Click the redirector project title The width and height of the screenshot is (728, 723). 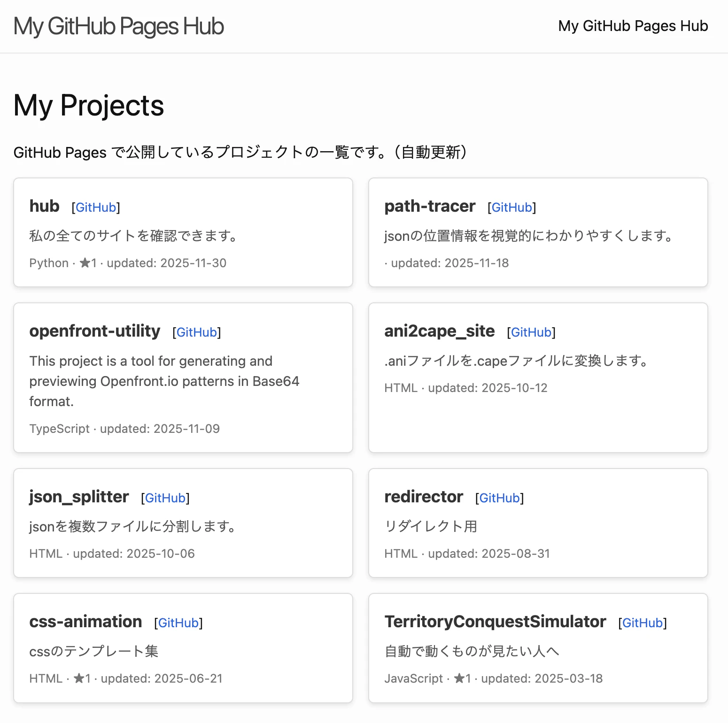click(x=424, y=497)
